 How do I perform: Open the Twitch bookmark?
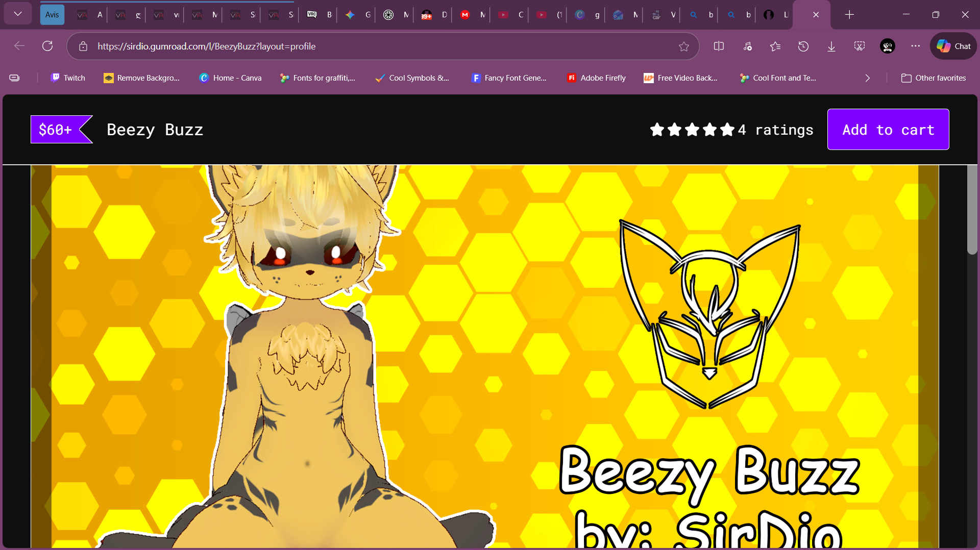pos(68,78)
